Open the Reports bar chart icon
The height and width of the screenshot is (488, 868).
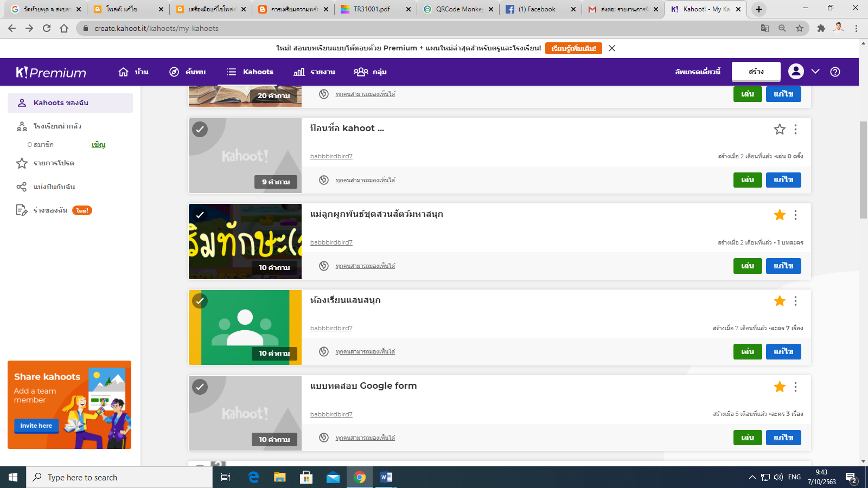(x=299, y=72)
